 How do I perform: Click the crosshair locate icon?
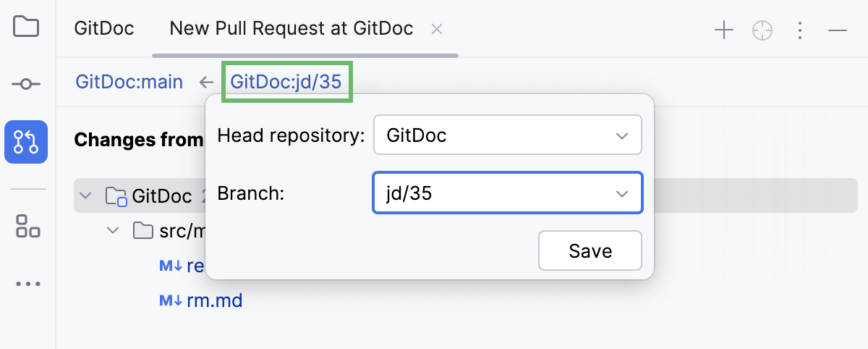pyautogui.click(x=762, y=30)
